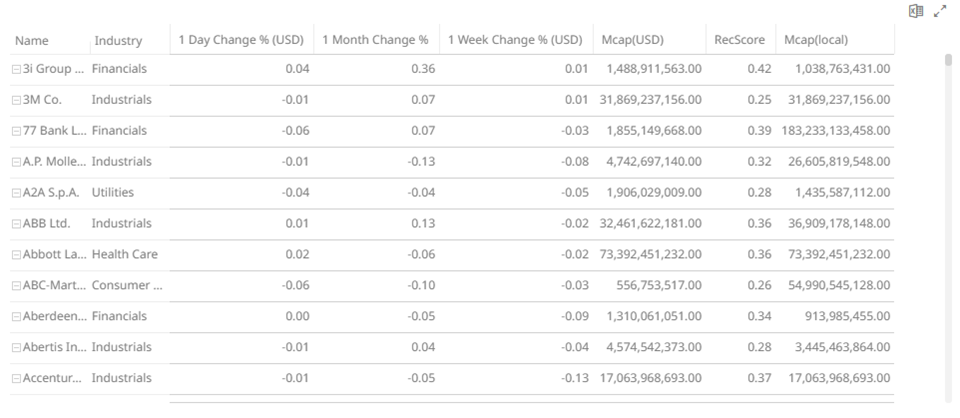
Task: Collapse the Aberdeen row
Action: pos(16,317)
